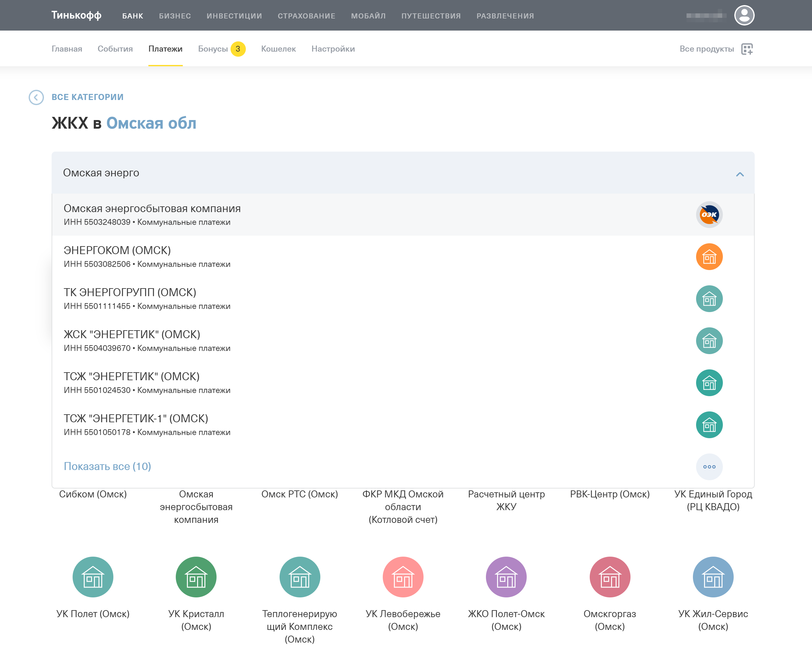
Task: Open the МОБАЙЛ top menu
Action: (368, 16)
